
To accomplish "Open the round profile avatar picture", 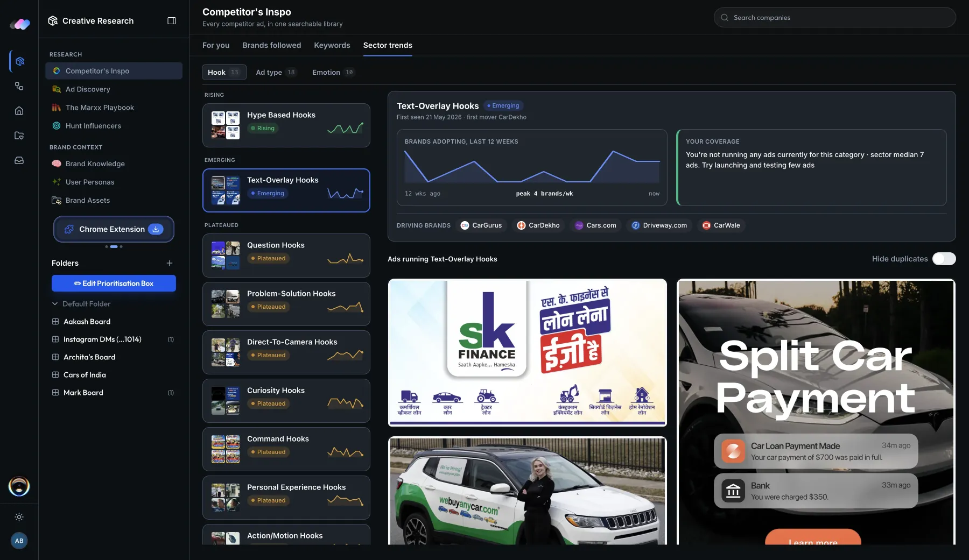I will point(19,486).
